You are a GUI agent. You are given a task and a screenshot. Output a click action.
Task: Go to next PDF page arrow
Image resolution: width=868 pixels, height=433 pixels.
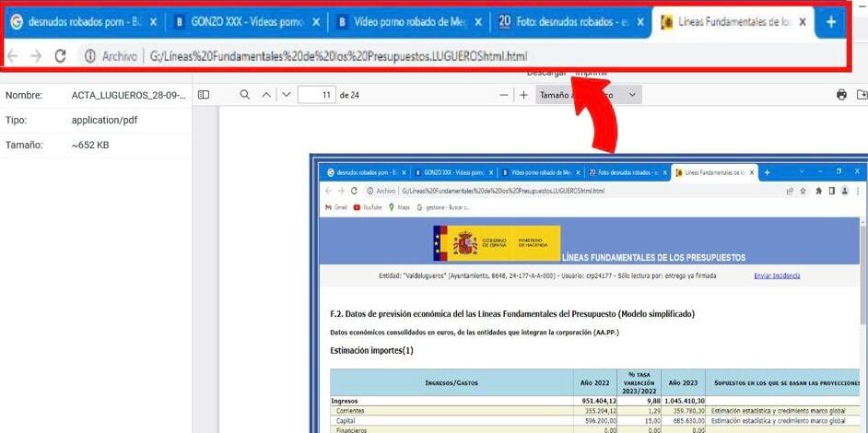click(287, 95)
